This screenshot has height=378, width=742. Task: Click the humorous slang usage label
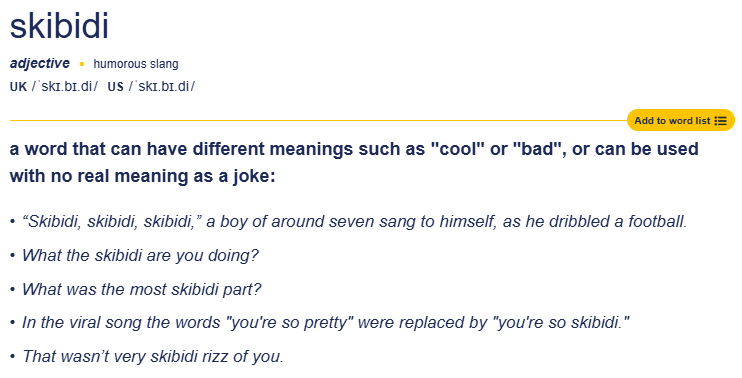pyautogui.click(x=136, y=64)
